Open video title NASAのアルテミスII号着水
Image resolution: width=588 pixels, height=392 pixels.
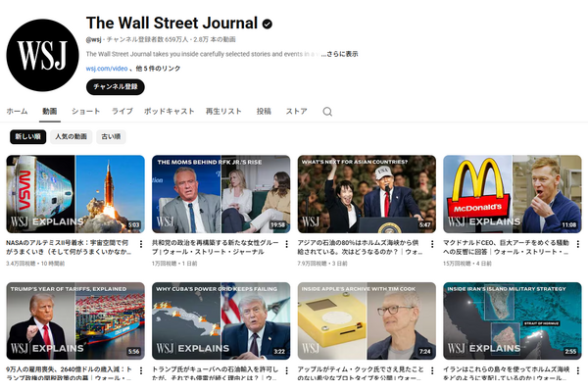coord(69,247)
